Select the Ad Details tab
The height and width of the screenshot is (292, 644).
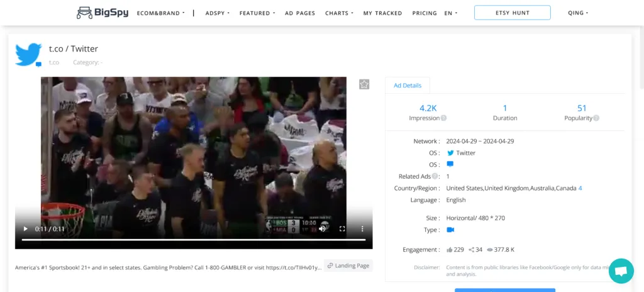[407, 86]
